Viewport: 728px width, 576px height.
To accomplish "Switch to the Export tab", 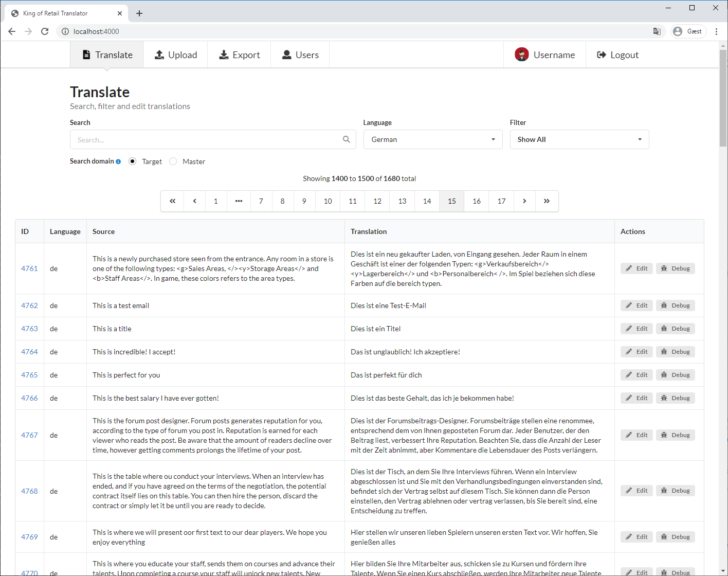I will pos(240,55).
